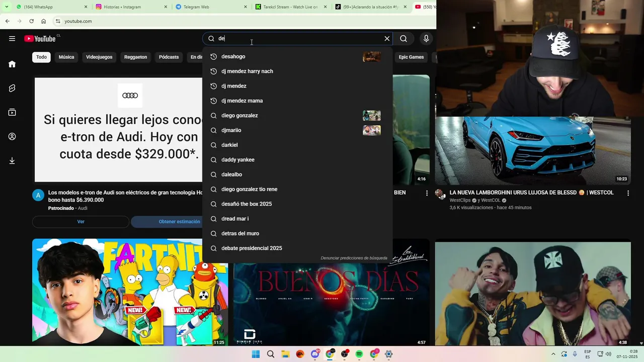Click the magnifier search submit button
Image resolution: width=644 pixels, height=362 pixels.
[x=404, y=39]
